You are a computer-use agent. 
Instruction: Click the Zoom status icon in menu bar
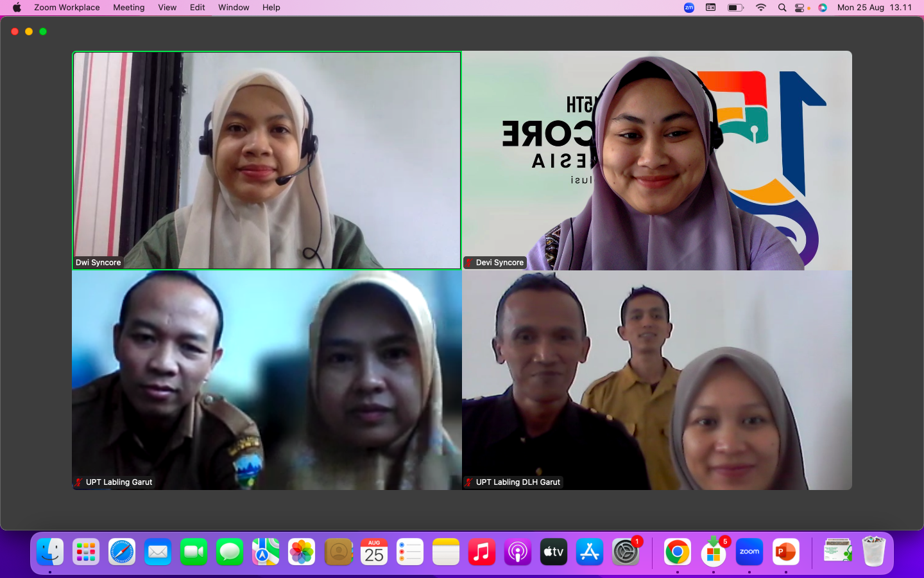689,8
